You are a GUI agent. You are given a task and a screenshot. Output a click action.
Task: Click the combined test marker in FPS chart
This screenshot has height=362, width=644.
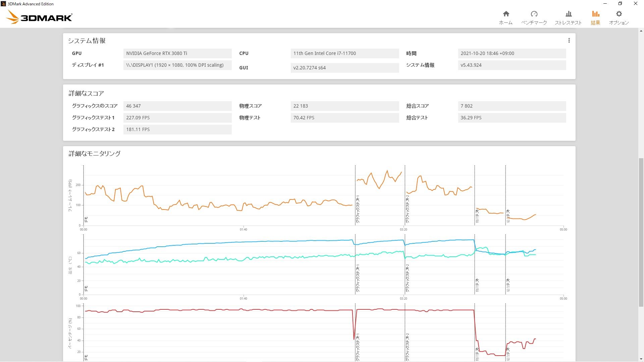[508, 216]
